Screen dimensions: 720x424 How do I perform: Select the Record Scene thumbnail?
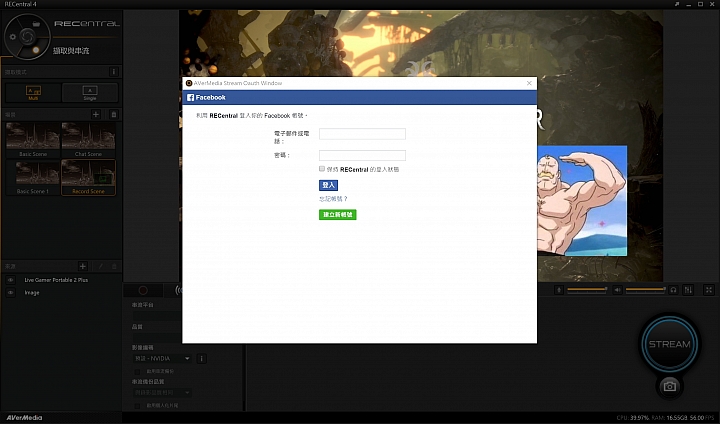88,177
